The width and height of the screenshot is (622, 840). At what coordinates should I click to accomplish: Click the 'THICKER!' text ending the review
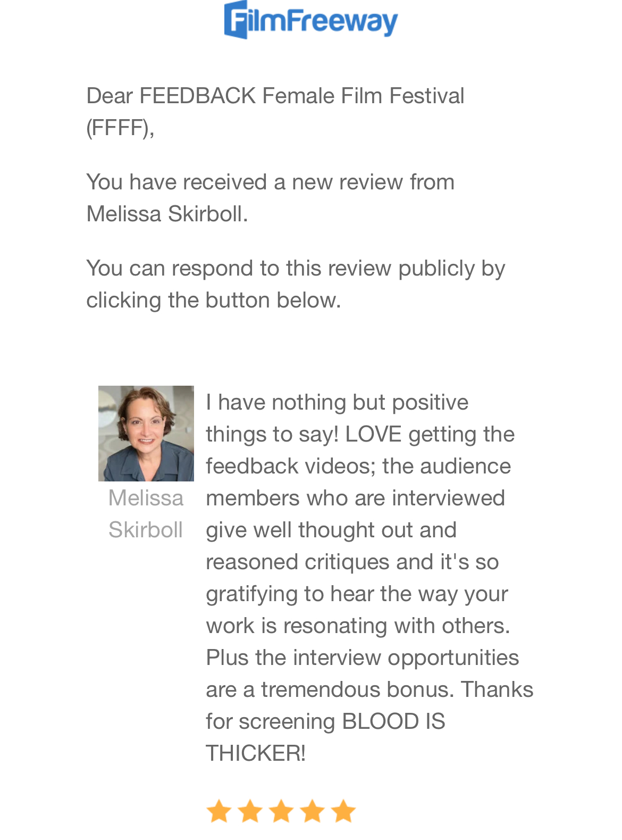[x=256, y=754]
